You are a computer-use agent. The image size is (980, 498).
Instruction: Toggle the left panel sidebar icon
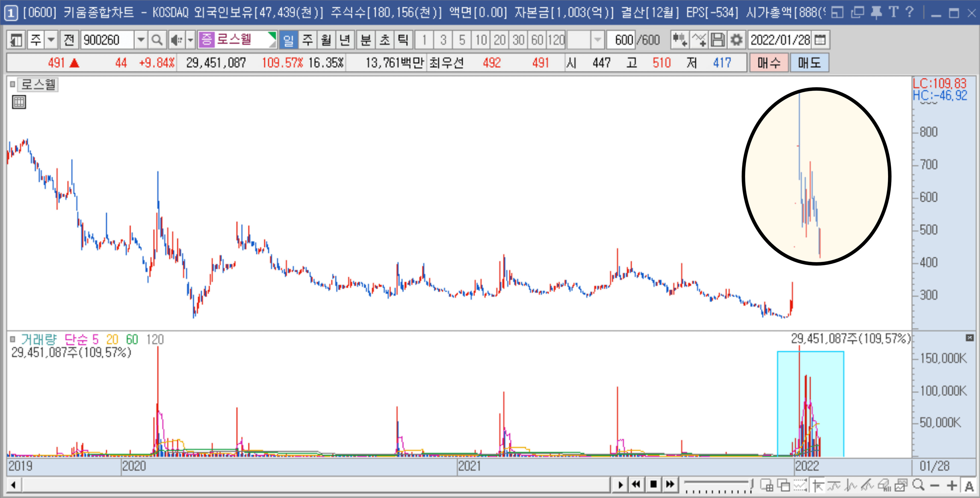click(x=16, y=40)
